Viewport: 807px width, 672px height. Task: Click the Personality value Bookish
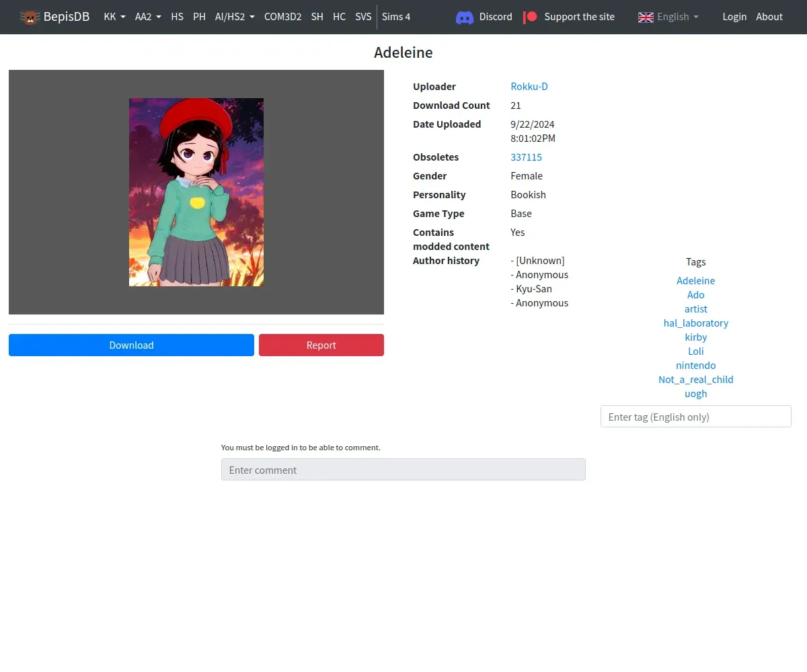click(x=528, y=194)
